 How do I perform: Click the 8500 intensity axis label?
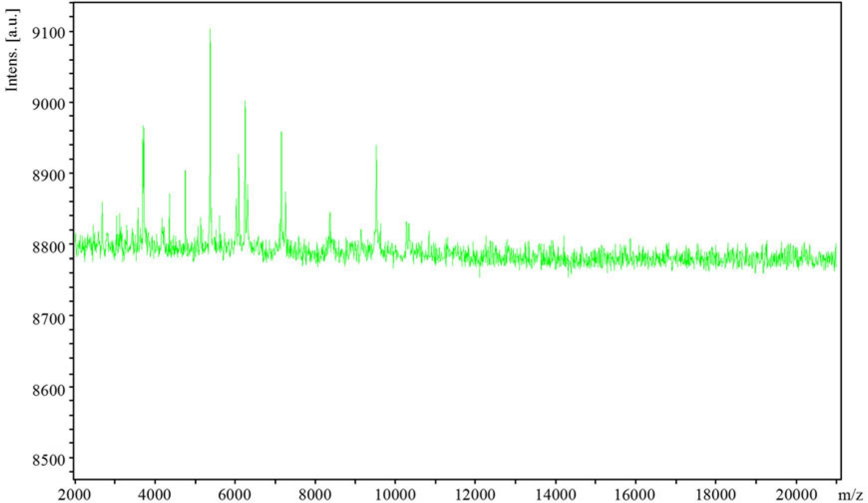[48, 460]
